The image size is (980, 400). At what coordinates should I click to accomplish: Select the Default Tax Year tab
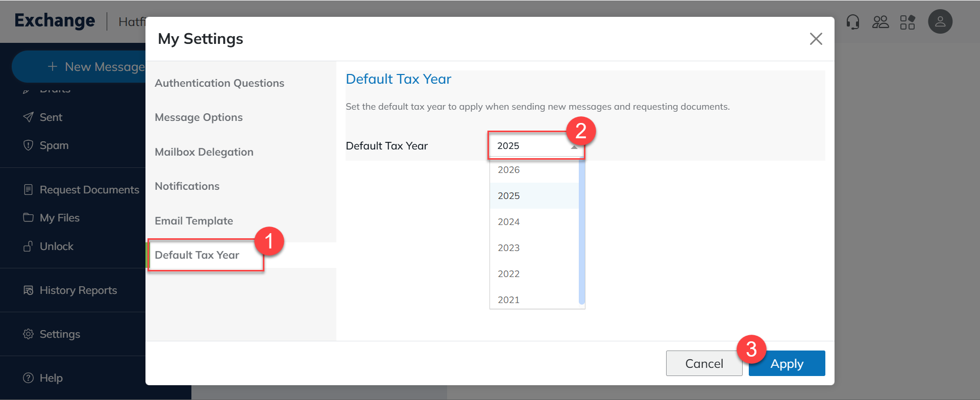point(241,255)
